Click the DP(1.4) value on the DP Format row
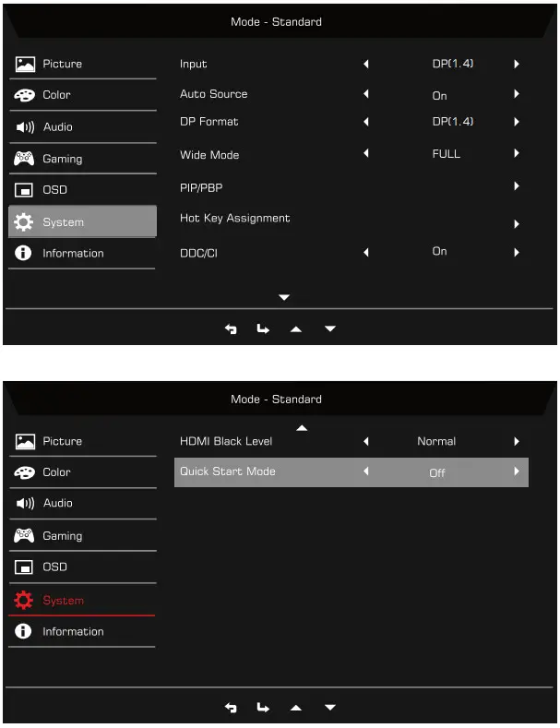 point(453,122)
